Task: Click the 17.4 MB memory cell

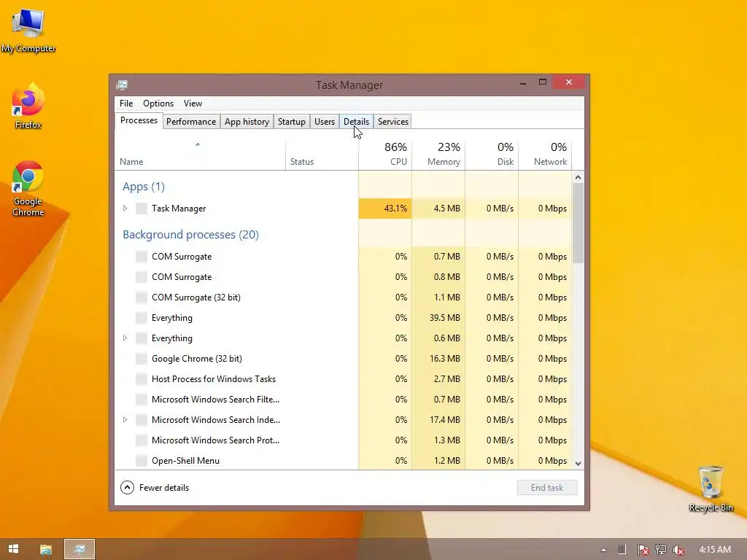Action: coord(438,420)
